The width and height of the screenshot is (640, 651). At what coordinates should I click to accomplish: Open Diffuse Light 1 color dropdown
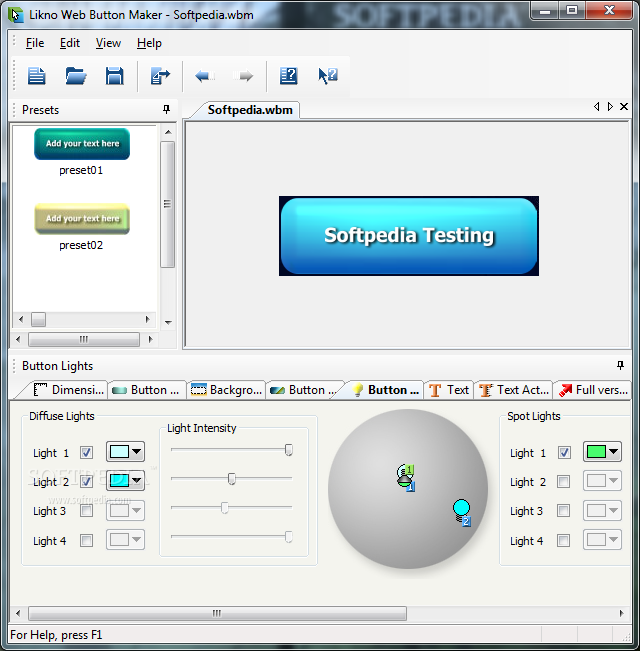point(125,452)
